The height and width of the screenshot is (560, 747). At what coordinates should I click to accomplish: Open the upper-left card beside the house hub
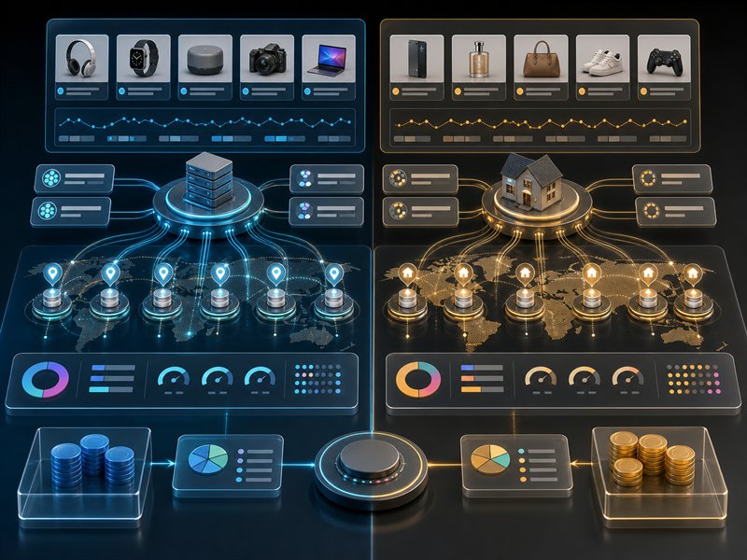[x=421, y=178]
